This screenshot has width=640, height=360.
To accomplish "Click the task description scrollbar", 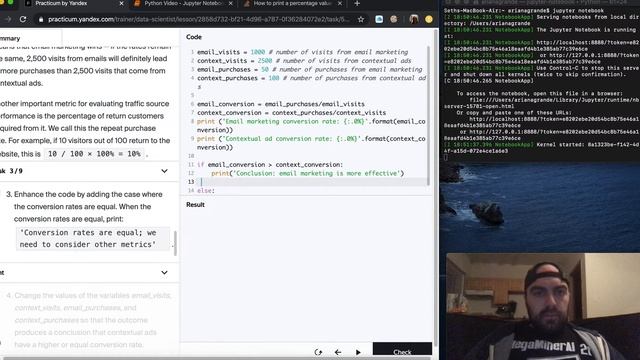I will (175, 244).
